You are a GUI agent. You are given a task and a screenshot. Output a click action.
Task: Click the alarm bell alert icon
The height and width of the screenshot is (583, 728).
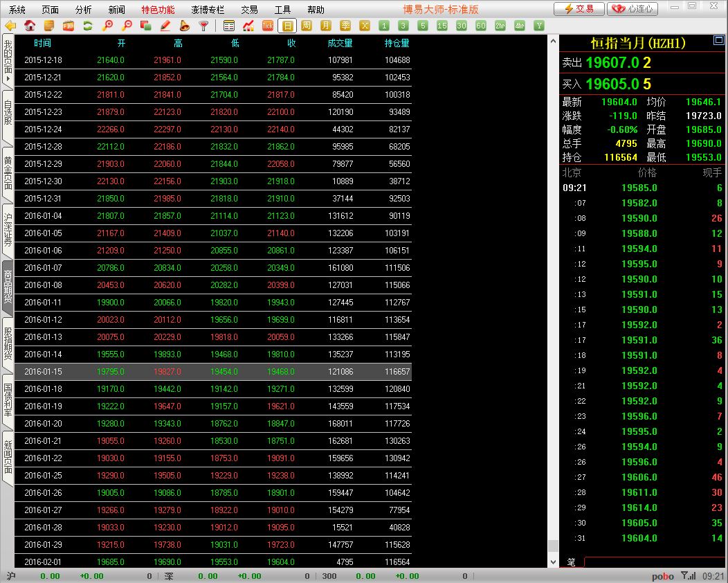(184, 26)
